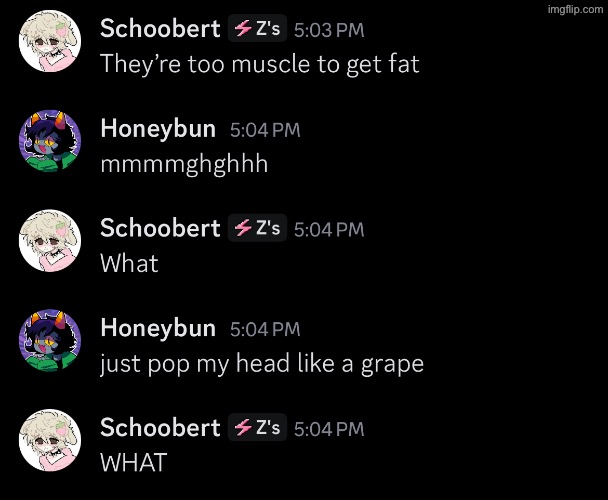608x500 pixels.
Task: Click the Schoobert username above the all-caps 'WHAT'
Action: pos(160,427)
